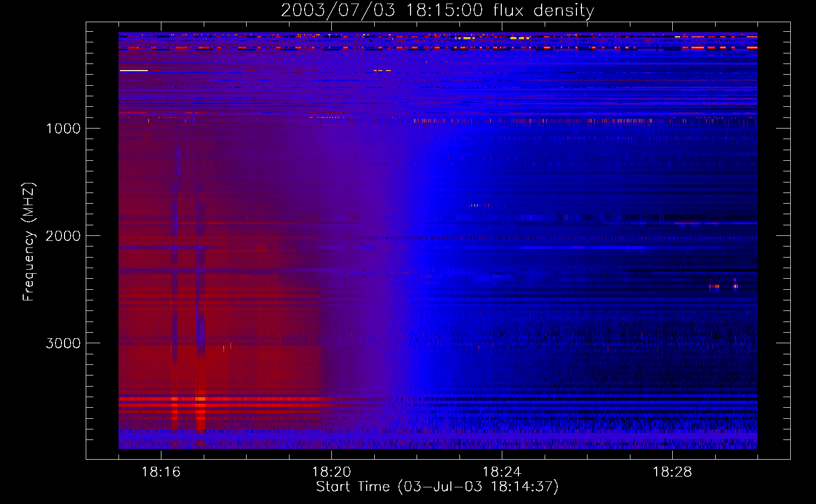The width and height of the screenshot is (816, 504).
Task: Click the 'Start Time (03-Jul-03 18:14:37)' axis label
Action: [x=437, y=487]
